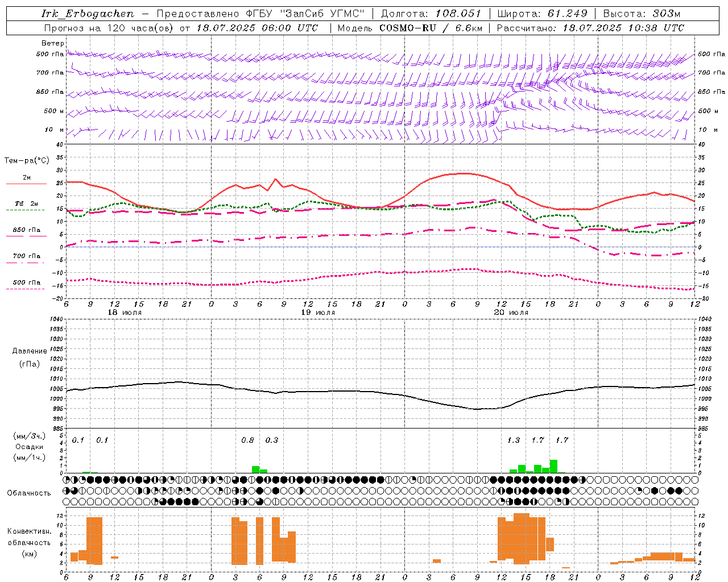The height and width of the screenshot is (582, 728).
Task: Click the Долгота: 108.051 value
Action: pos(431,14)
